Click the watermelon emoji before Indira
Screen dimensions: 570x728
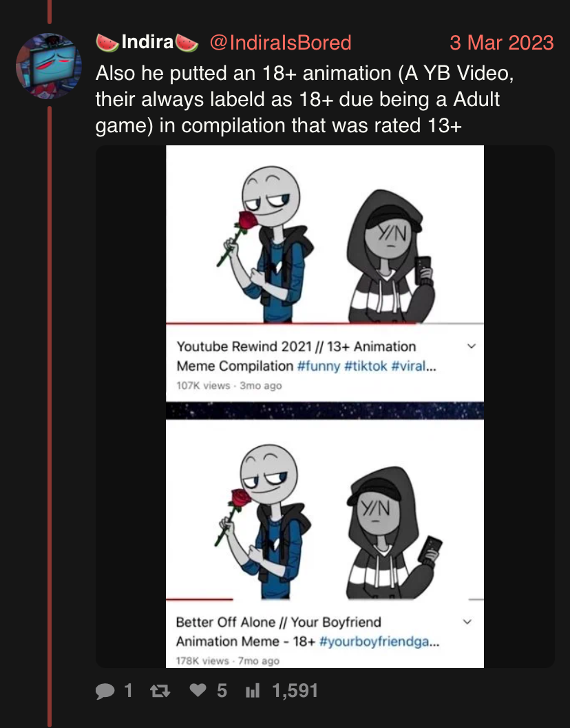(107, 43)
